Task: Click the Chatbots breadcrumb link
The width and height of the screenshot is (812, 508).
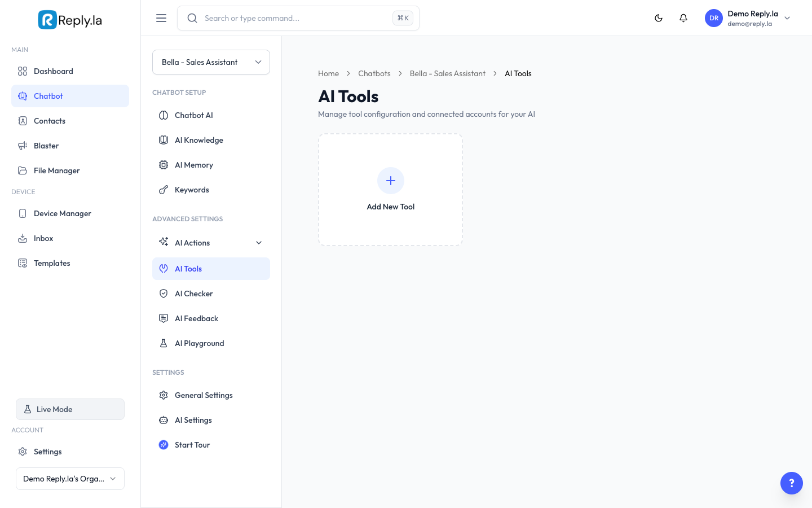Action: click(x=374, y=73)
